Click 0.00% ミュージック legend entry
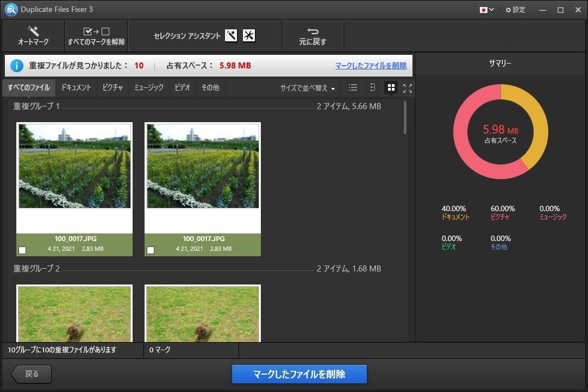This screenshot has height=392, width=588. 553,212
